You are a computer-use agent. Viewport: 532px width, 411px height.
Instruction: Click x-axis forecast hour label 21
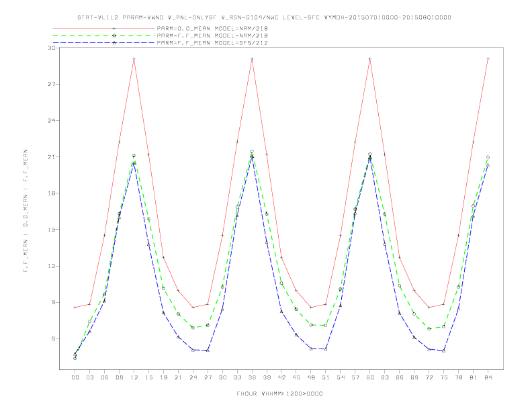point(178,377)
